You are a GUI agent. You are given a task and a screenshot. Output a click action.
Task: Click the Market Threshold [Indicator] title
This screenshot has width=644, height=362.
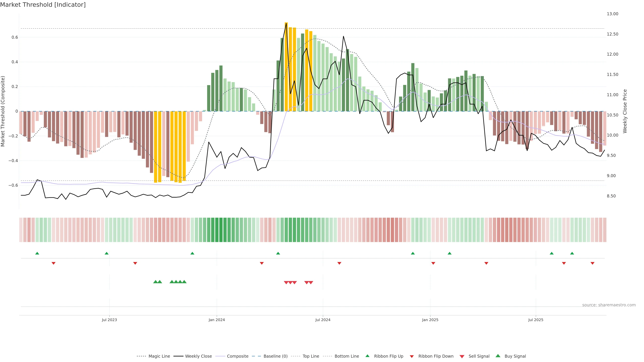[x=43, y=5]
